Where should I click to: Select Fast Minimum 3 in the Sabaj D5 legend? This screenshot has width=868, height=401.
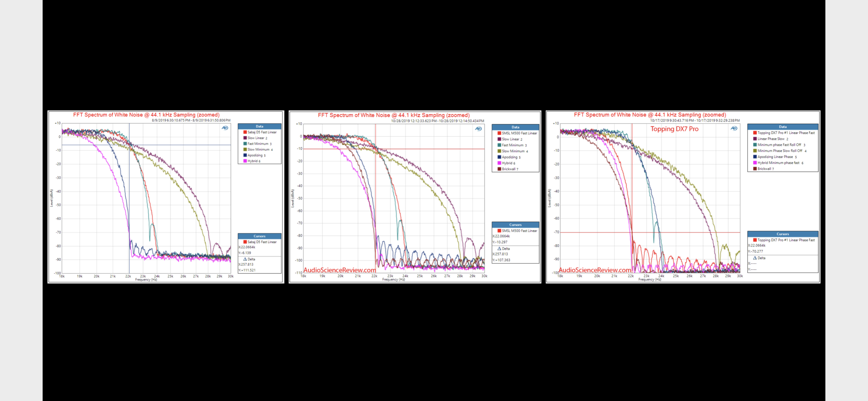pyautogui.click(x=258, y=144)
